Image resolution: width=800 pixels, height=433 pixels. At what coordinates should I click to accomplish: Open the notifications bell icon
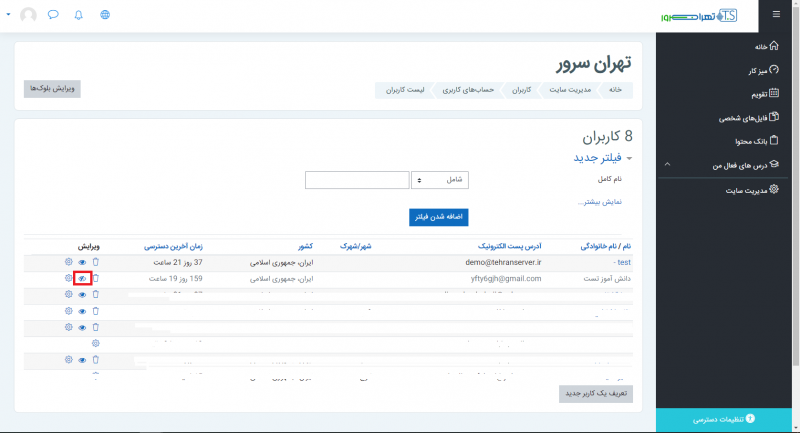coord(79,16)
